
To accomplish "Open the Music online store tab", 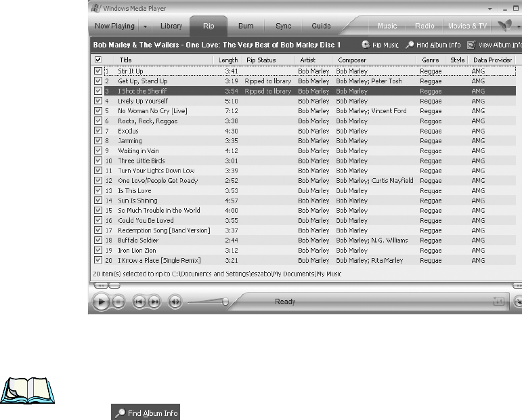I will [x=387, y=26].
